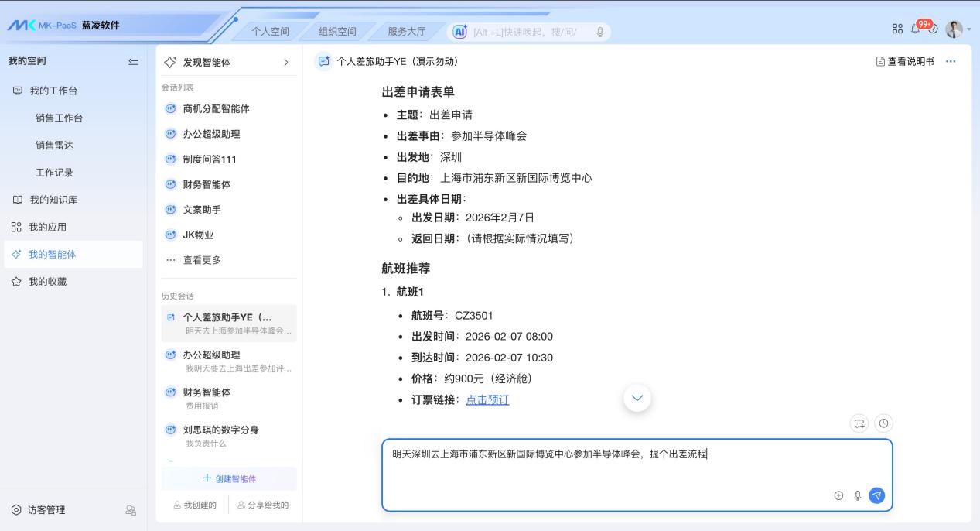
Task: Open 查看说明书 in the header
Action: click(905, 61)
